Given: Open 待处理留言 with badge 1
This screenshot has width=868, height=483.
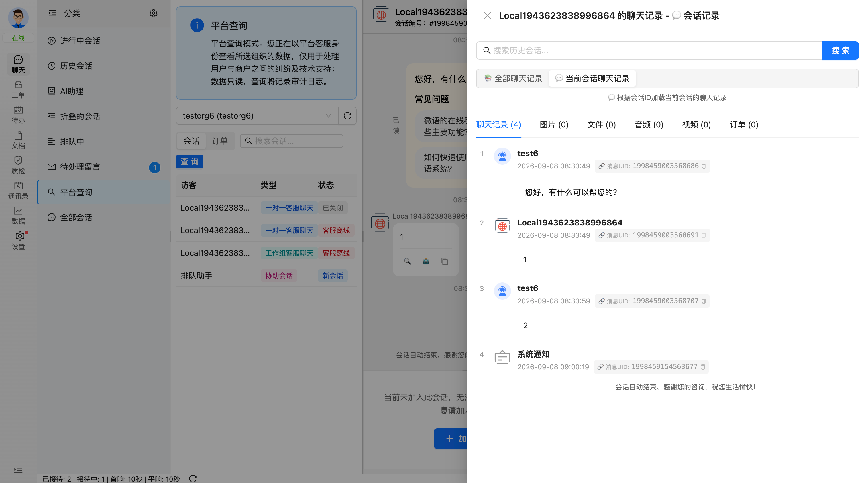Looking at the screenshot, I should click(x=103, y=167).
